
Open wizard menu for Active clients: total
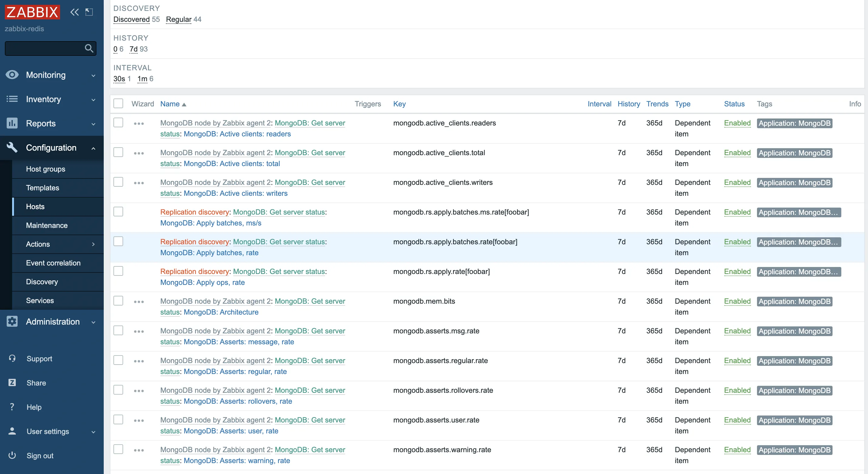tap(139, 153)
